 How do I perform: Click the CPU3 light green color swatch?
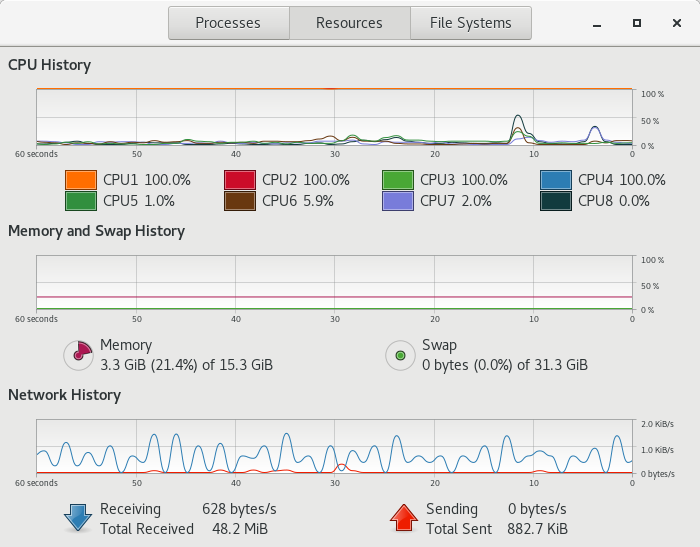(x=398, y=180)
